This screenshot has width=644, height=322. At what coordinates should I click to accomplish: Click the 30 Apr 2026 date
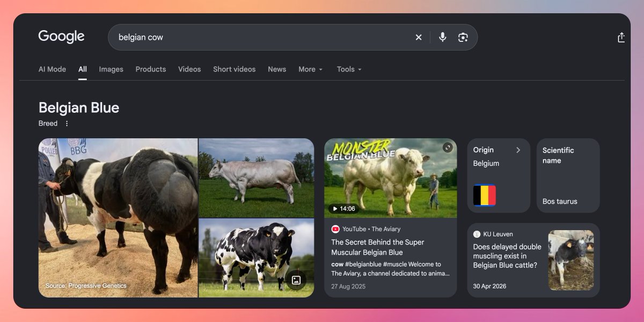[x=489, y=286]
